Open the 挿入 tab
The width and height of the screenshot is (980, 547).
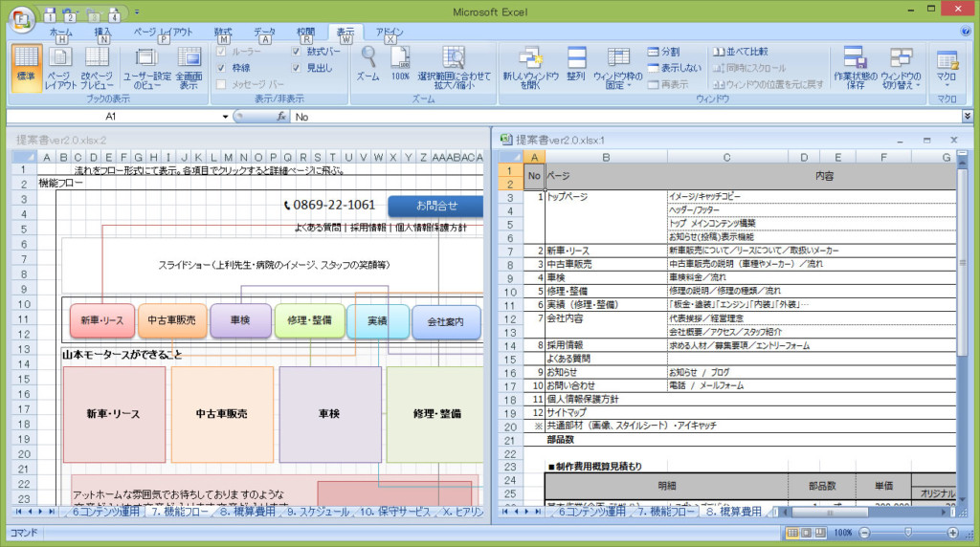click(x=102, y=33)
